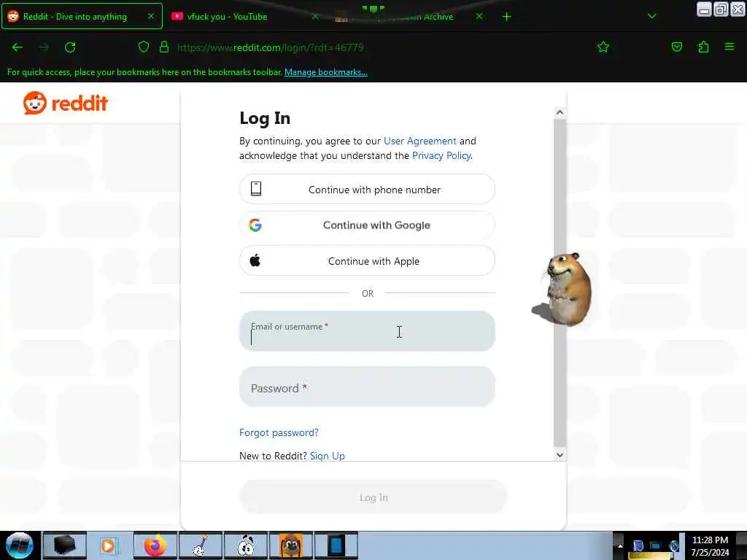This screenshot has width=747, height=560.
Task: Click the browser forward arrow
Action: click(44, 47)
